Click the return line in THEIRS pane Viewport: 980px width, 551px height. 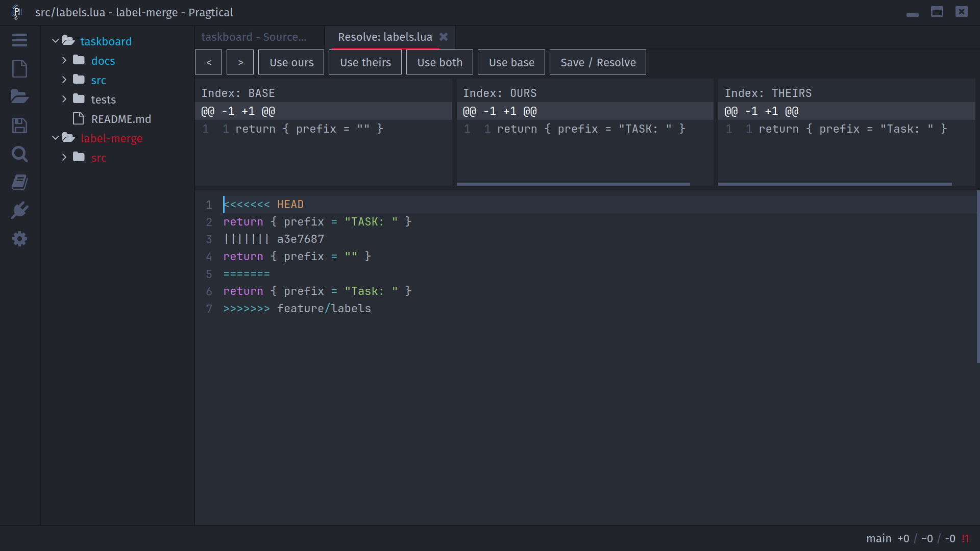coord(852,129)
